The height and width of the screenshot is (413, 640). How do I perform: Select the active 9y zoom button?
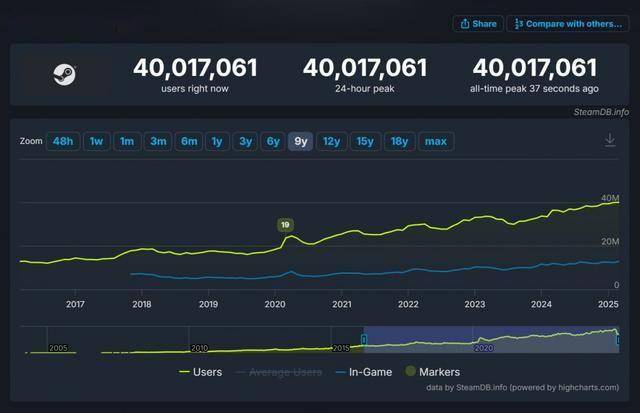pos(300,141)
